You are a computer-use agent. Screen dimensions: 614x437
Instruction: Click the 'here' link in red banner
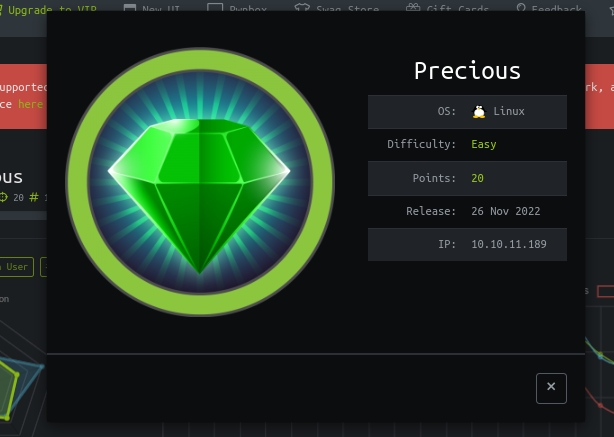click(30, 104)
